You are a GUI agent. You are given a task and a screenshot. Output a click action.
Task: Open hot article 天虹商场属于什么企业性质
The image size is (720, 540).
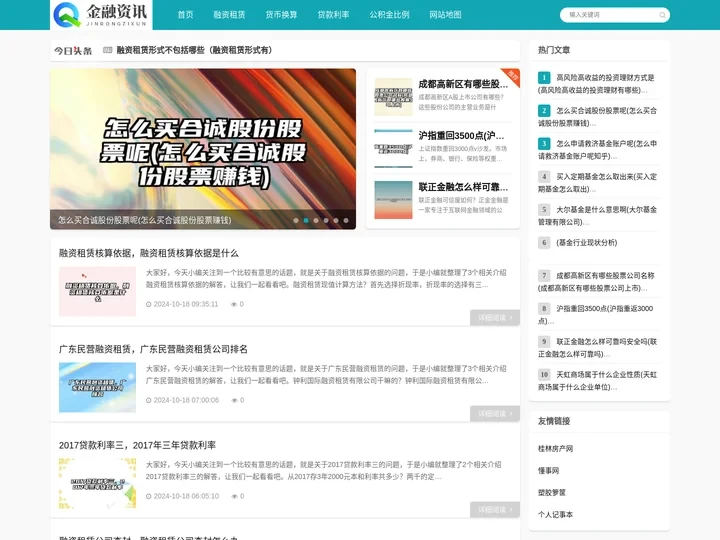[x=597, y=381]
